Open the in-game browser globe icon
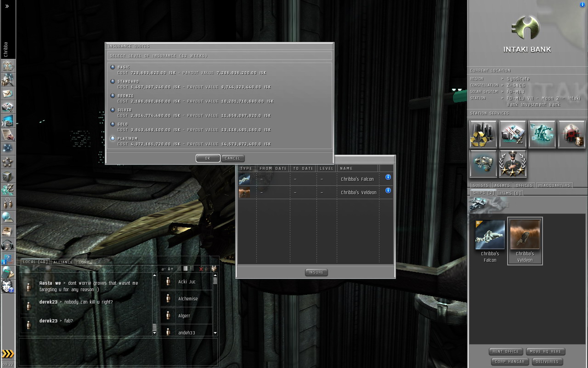The width and height of the screenshot is (588, 368). pos(8,217)
